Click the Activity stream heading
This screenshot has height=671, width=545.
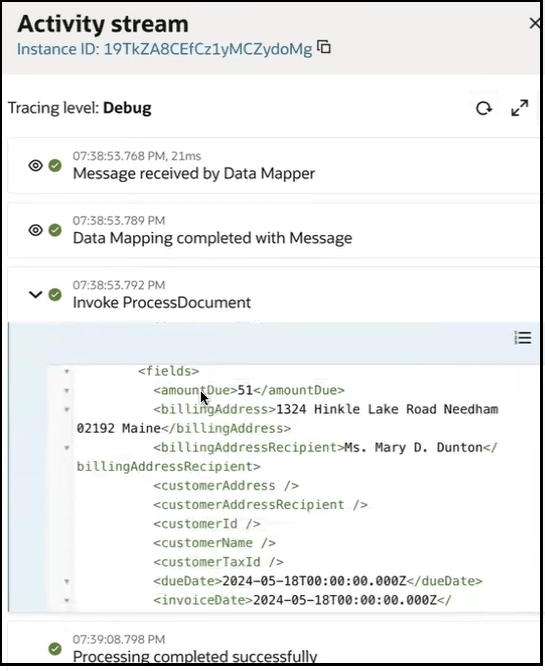[103, 24]
